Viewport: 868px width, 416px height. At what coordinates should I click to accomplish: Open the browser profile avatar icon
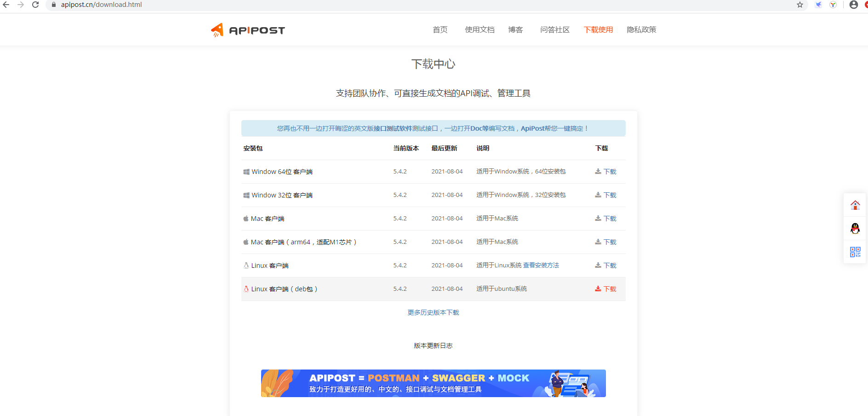click(854, 5)
